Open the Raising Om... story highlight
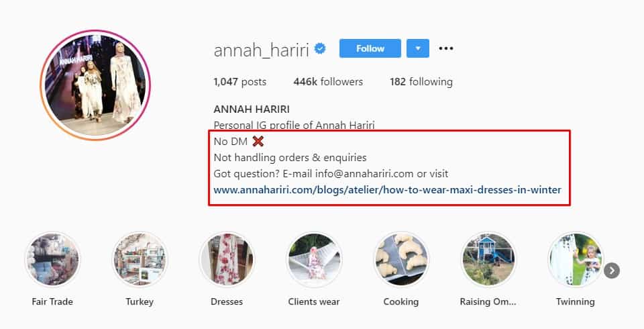Screen dimensions: 644x329 [488, 260]
